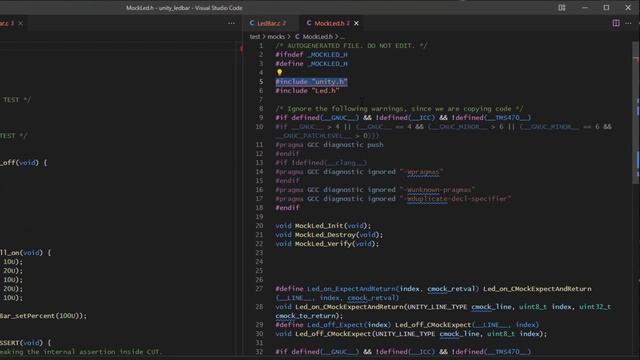Click 'Led_off_CMockExpect' function on line 30
640x360 pixels.
333,334
